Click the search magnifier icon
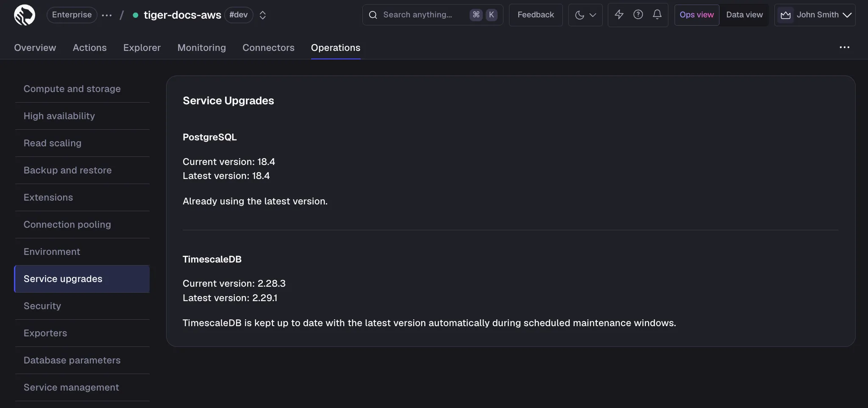Viewport: 868px width, 408px height. [373, 15]
